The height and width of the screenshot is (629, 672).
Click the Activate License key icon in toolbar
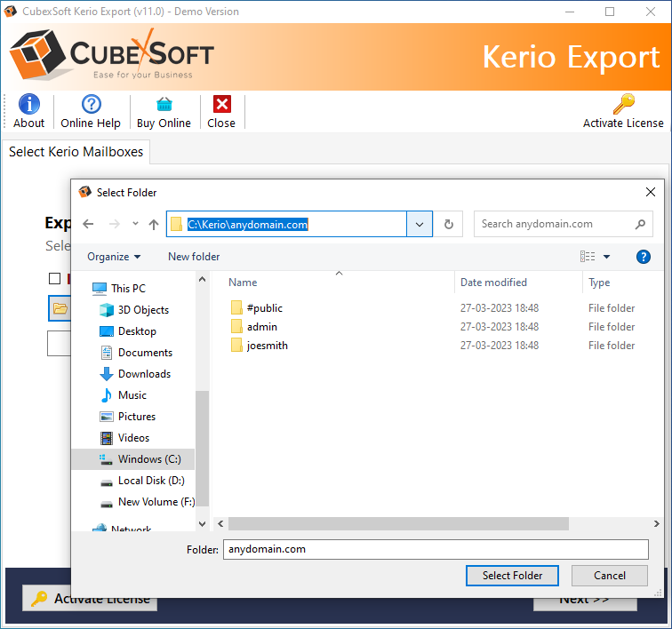click(x=623, y=104)
